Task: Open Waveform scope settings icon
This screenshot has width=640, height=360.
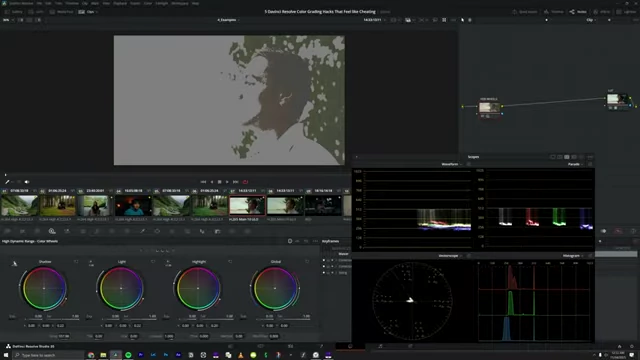Action: coord(469,164)
